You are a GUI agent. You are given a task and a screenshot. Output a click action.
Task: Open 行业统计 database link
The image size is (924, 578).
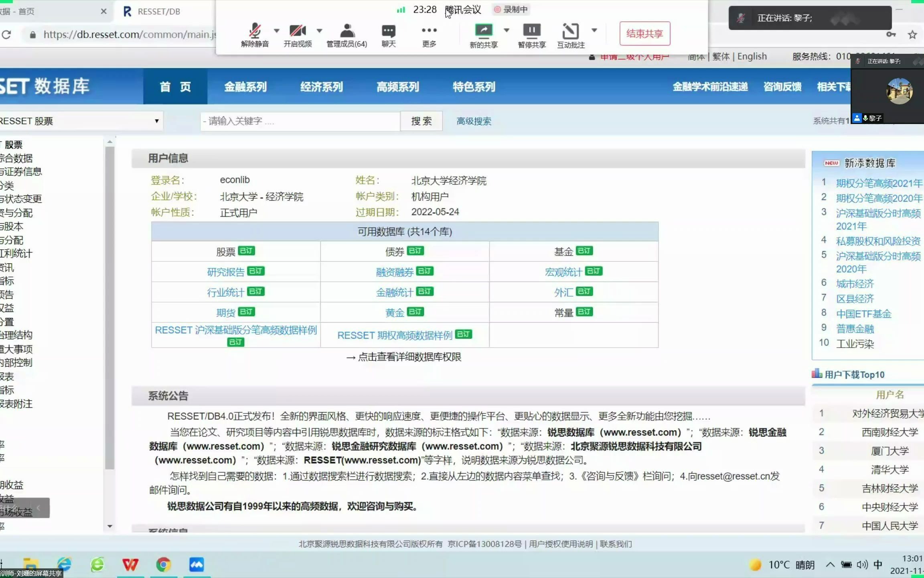click(x=225, y=293)
